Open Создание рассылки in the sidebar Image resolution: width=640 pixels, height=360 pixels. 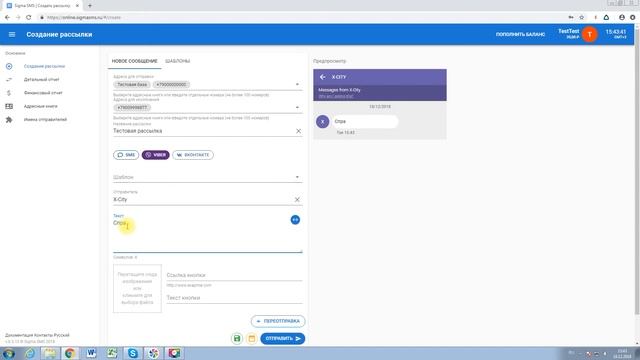click(x=44, y=66)
